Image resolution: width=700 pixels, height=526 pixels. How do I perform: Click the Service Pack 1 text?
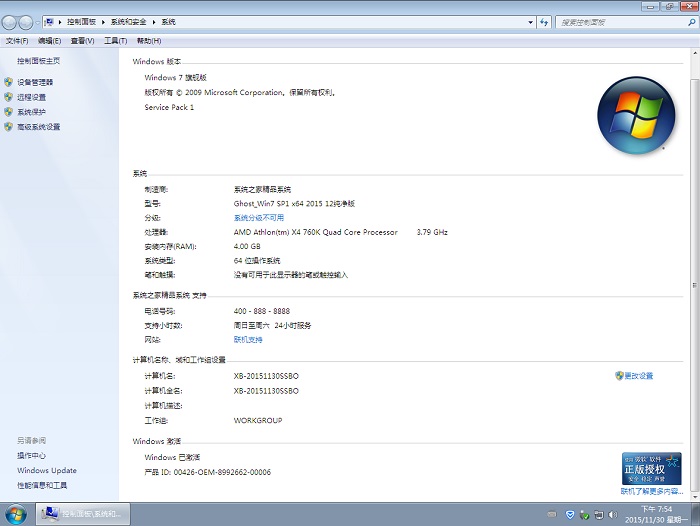point(169,107)
